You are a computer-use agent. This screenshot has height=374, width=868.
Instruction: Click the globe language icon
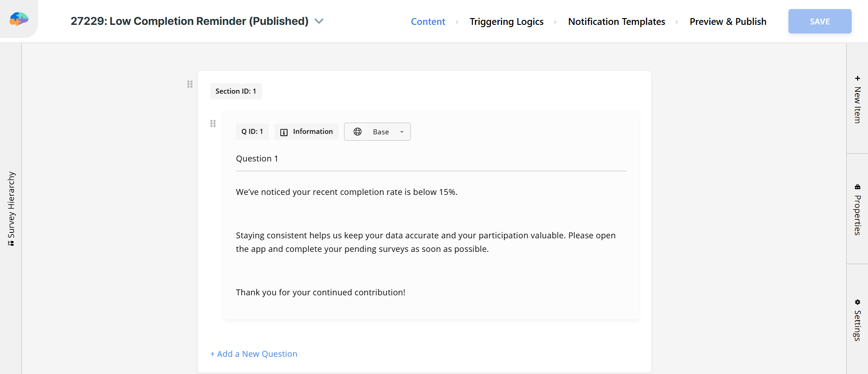coord(358,132)
